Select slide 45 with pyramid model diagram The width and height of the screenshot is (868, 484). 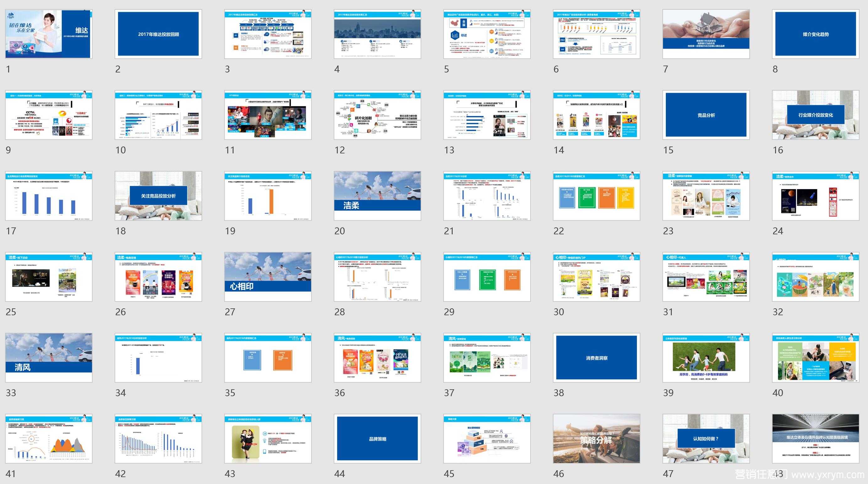[x=487, y=439]
